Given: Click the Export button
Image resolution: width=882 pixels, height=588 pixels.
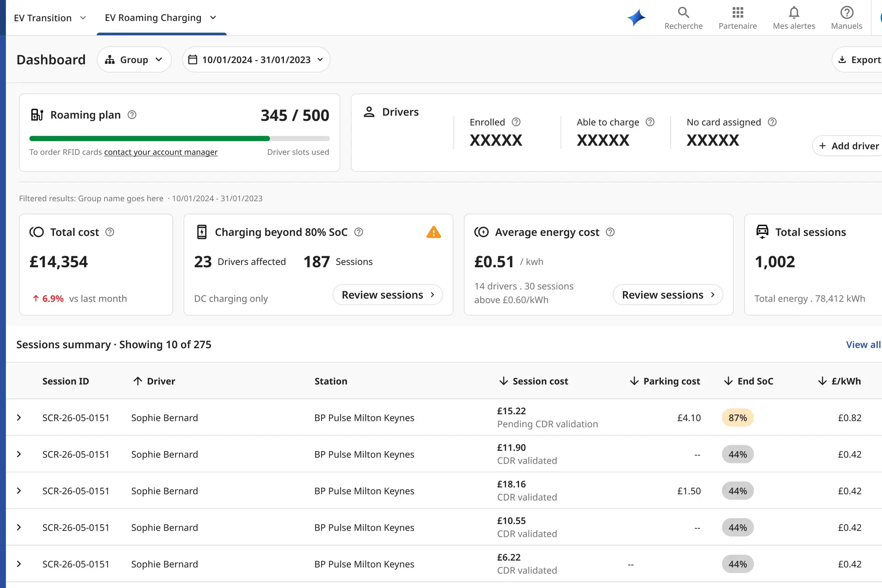Looking at the screenshot, I should (857, 60).
